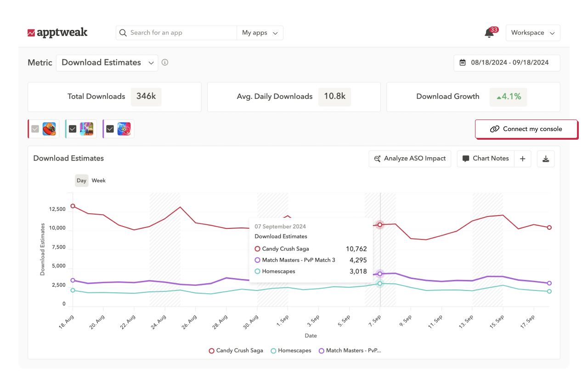Click the AppTweak logo
This screenshot has width=588, height=387.
click(57, 33)
